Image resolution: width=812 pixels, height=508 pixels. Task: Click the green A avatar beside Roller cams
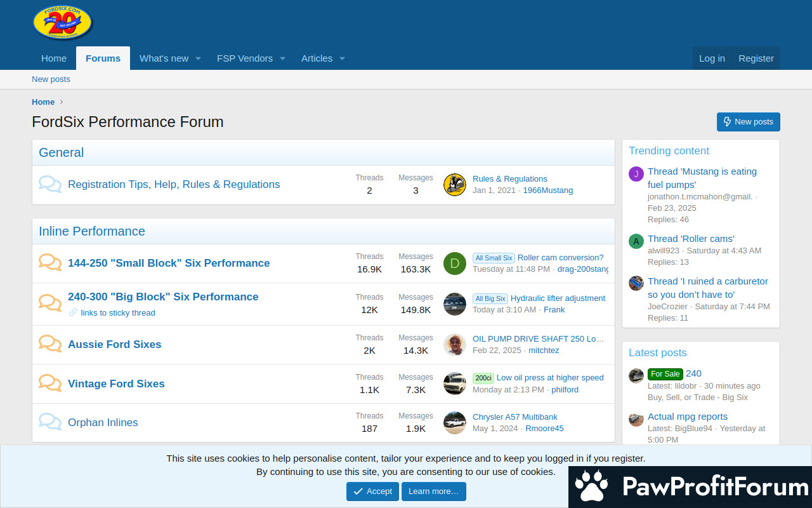coord(636,241)
